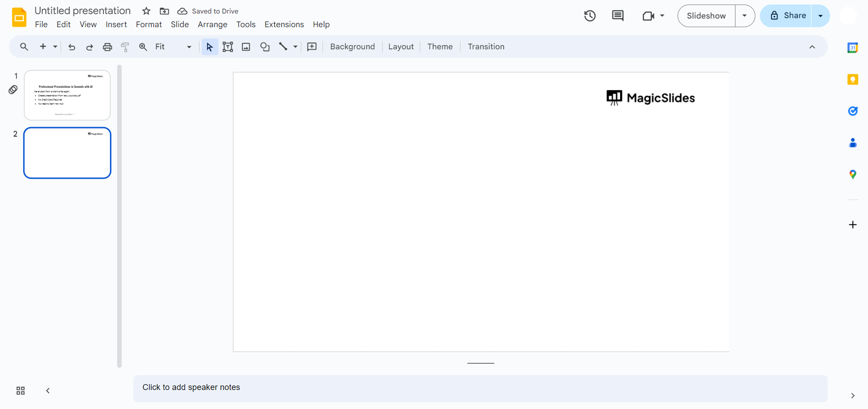Click the Share button
868x409 pixels.
pyautogui.click(x=786, y=16)
